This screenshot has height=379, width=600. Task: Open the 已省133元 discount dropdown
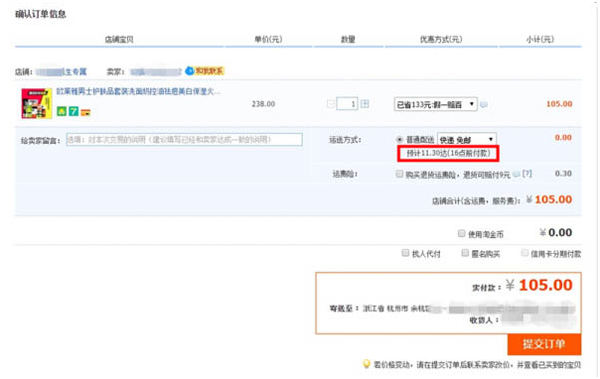(x=436, y=104)
